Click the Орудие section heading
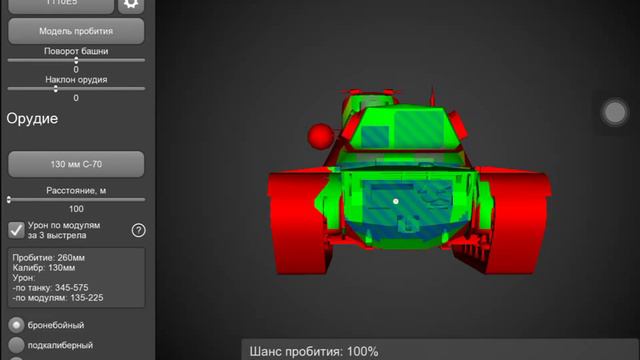640x360 pixels. 32,119
